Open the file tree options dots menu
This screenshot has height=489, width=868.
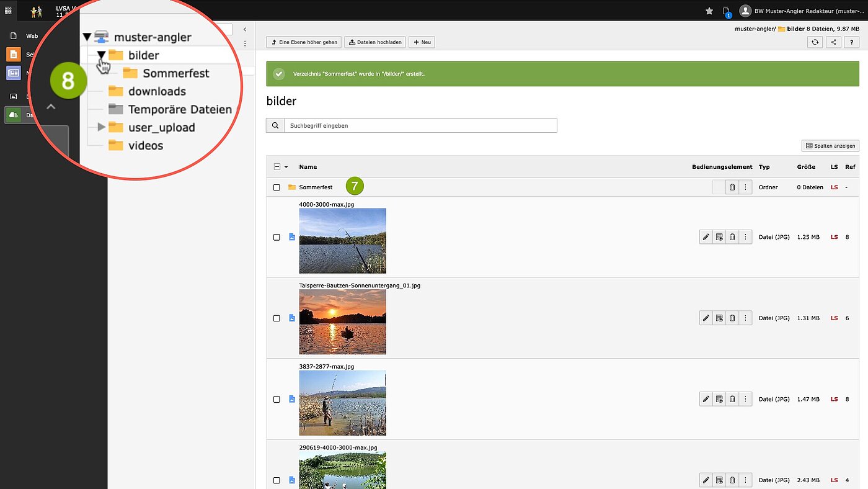[x=245, y=43]
